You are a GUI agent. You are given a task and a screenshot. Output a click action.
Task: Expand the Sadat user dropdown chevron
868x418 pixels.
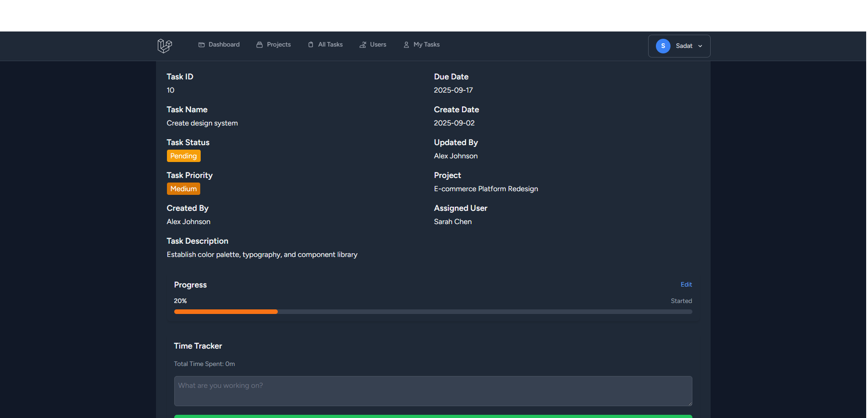700,46
